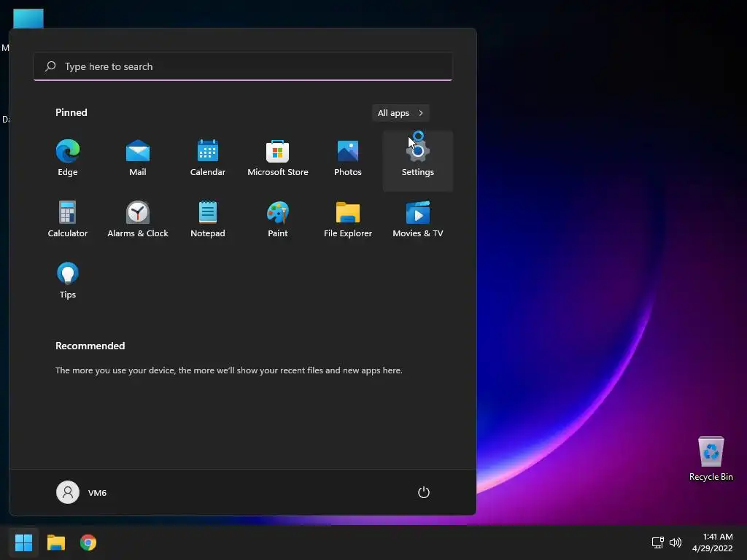747x560 pixels.
Task: Open the clock showing 1:41 AM
Action: pos(712,542)
